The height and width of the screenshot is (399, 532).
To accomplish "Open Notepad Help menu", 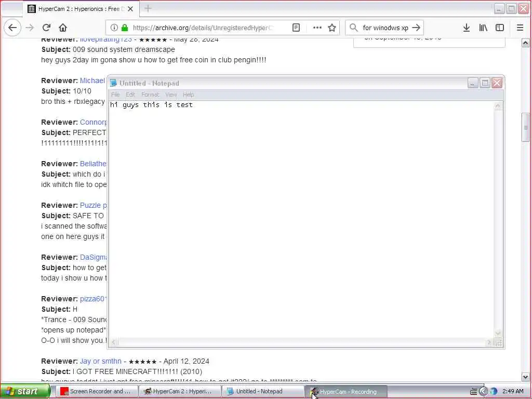I will click(x=188, y=95).
